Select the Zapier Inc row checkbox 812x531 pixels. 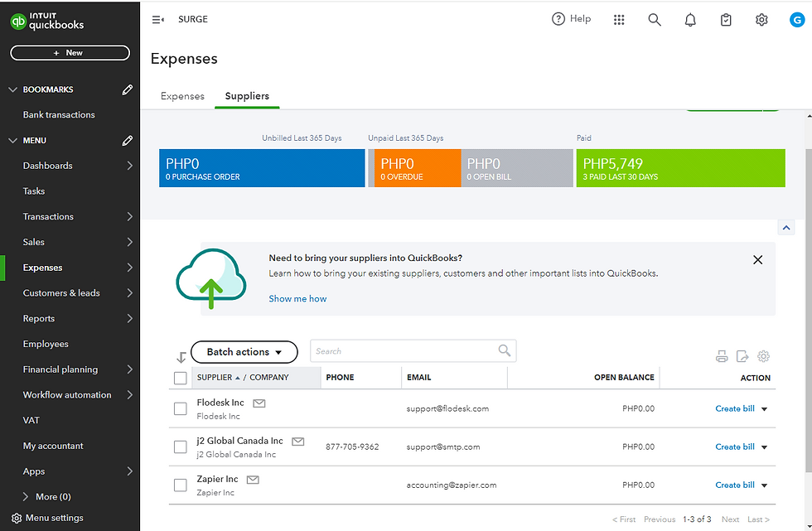(x=181, y=485)
